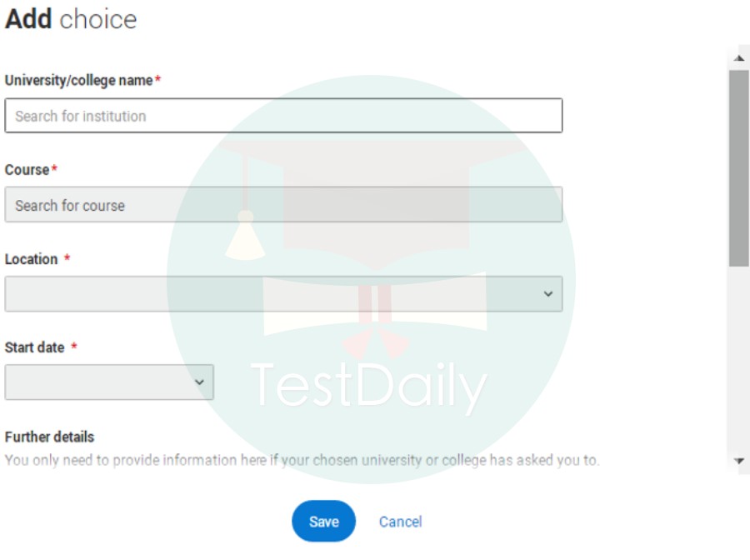Screen dimensions: 750x560
Task: Open the Location dropdown
Action: [283, 294]
